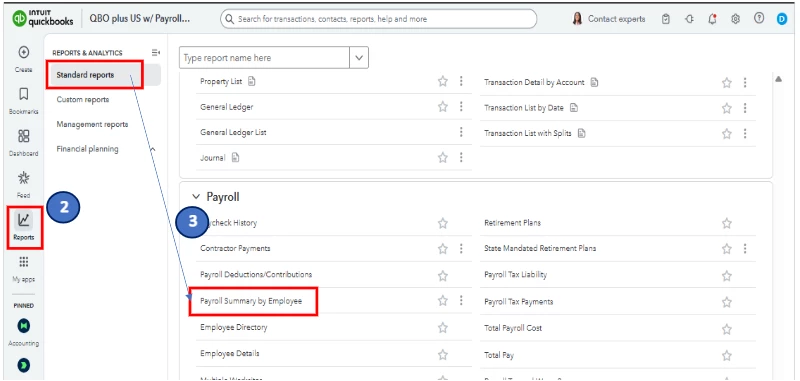This screenshot has width=800, height=381.
Task: Open more options for Contractor Payments
Action: click(x=461, y=248)
